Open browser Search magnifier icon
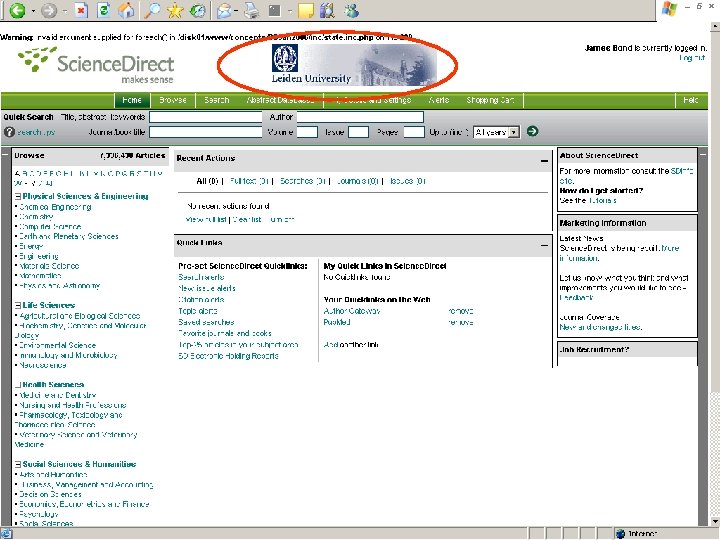 click(x=152, y=10)
